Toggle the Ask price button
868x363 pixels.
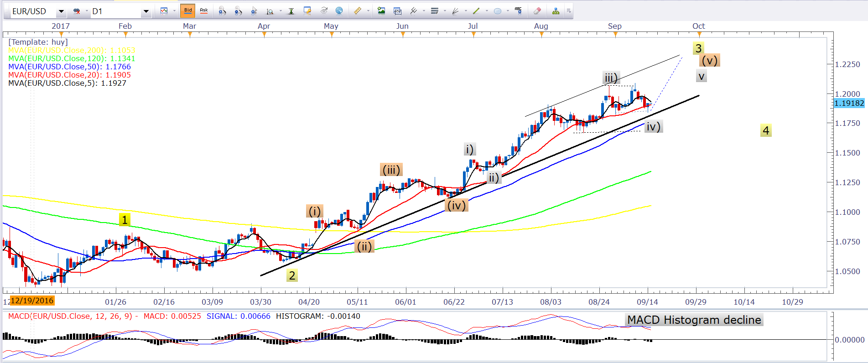coord(204,10)
